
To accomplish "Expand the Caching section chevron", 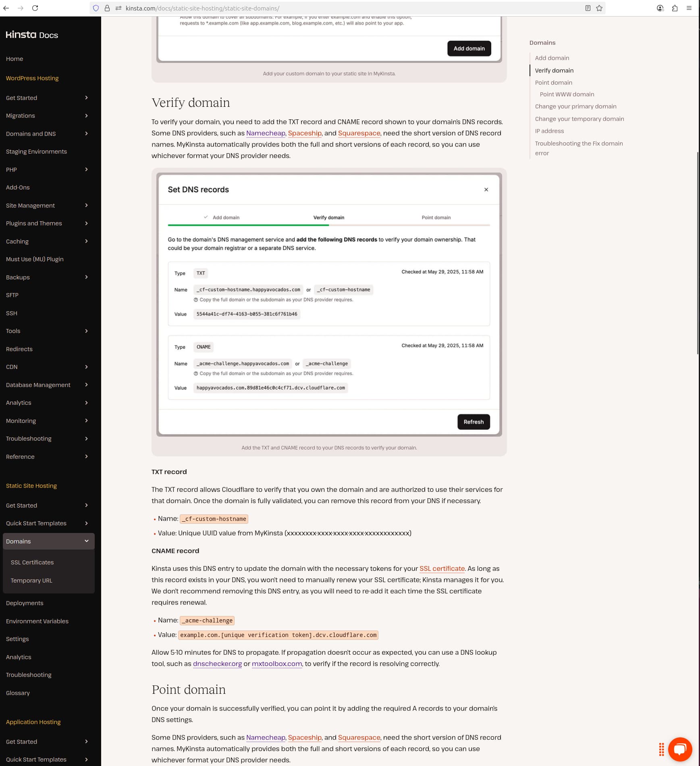I will 86,241.
